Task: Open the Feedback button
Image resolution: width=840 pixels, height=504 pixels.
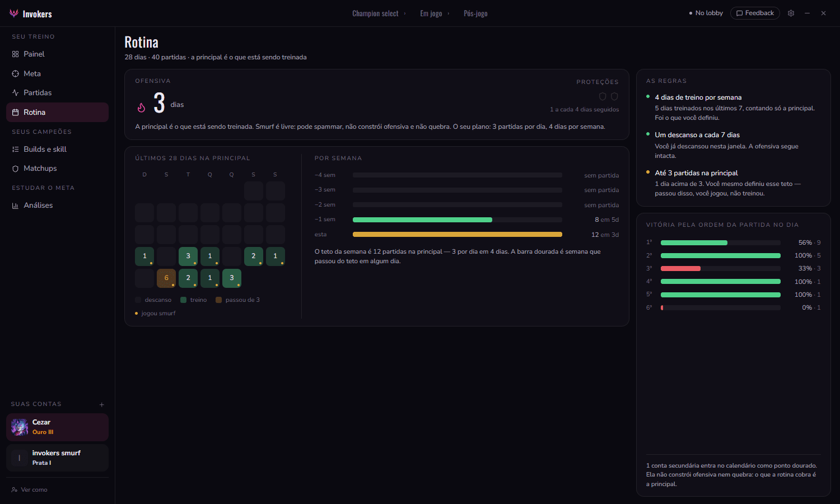Action: point(755,13)
